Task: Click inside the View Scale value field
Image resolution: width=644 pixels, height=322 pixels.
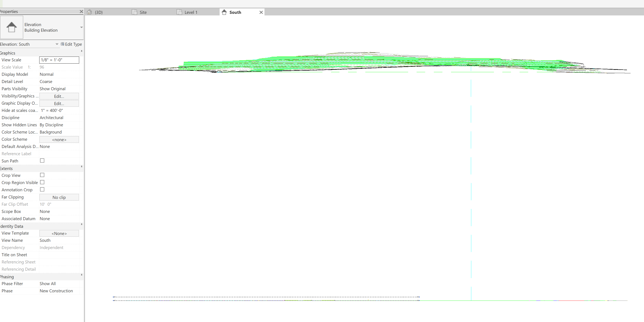Action: point(59,60)
